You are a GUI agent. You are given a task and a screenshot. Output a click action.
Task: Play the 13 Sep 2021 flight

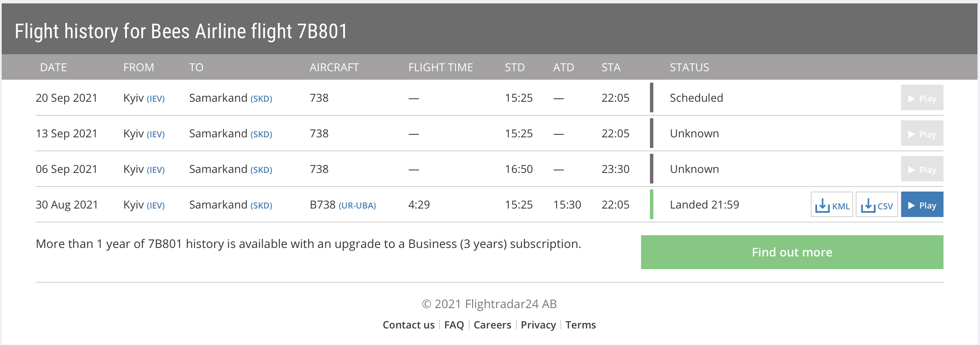(x=922, y=134)
